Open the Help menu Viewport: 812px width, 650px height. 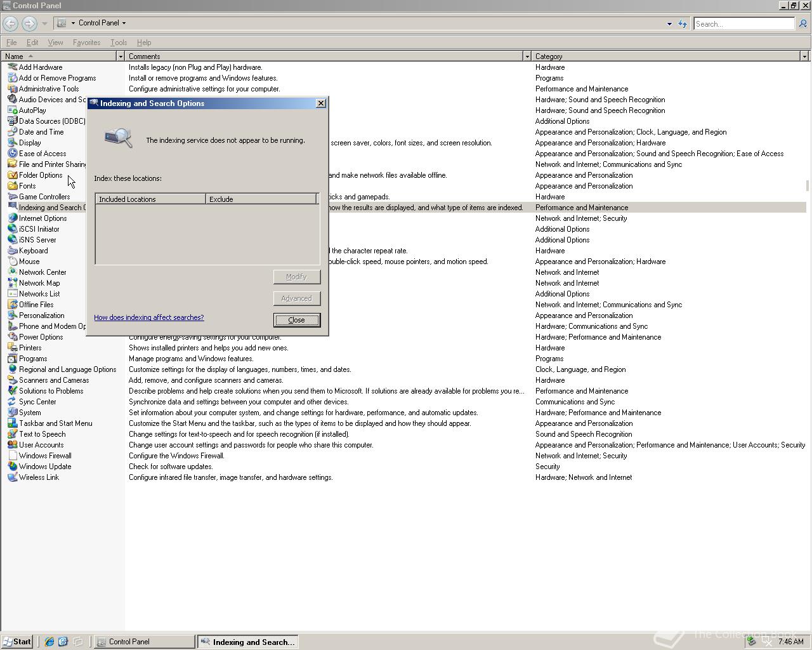pos(144,43)
